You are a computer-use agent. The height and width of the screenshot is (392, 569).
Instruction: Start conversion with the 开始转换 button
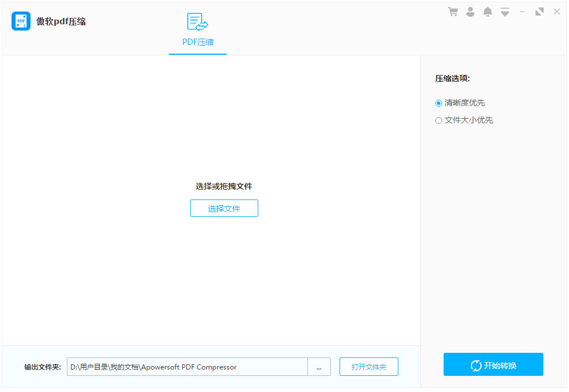coord(493,364)
